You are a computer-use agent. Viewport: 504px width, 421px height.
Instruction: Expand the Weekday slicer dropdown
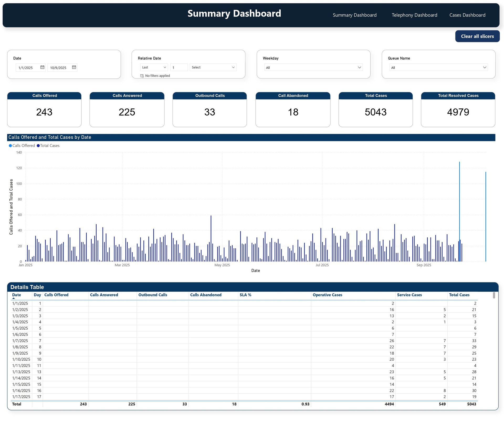point(313,68)
